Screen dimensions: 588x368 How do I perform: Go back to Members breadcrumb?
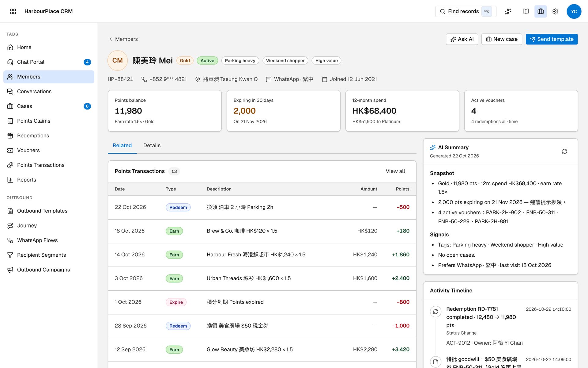(123, 39)
